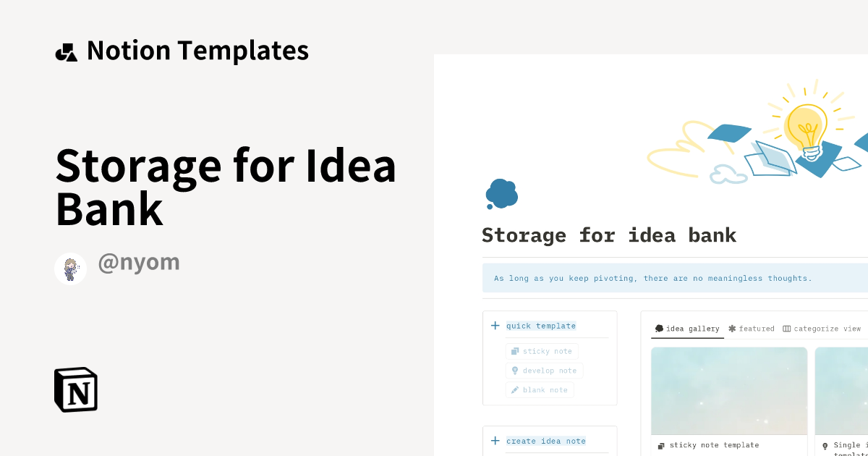Viewport: 868px width, 456px height.
Task: Select the asterisk icon next to featured
Action: coord(732,328)
